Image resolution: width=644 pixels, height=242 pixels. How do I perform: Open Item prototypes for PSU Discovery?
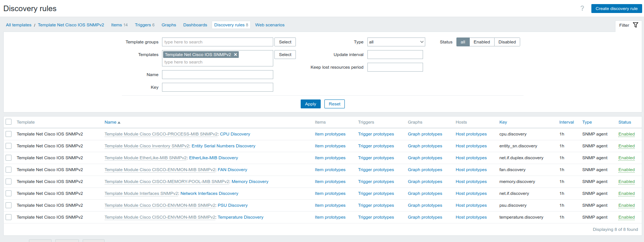click(330, 205)
